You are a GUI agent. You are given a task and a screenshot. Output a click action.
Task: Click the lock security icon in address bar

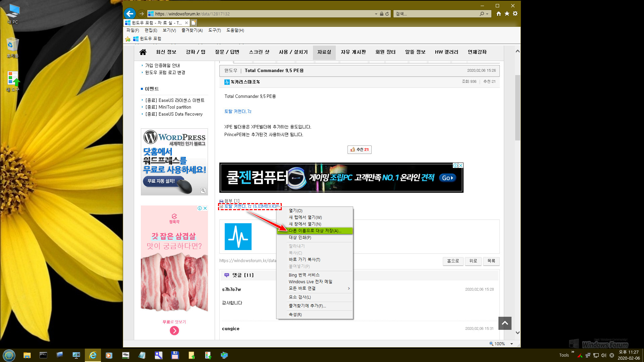click(381, 14)
